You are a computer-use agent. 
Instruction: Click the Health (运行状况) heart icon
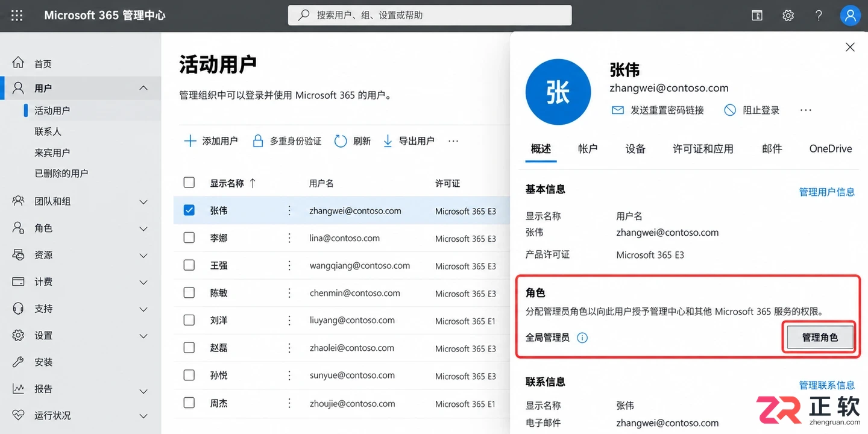[18, 415]
